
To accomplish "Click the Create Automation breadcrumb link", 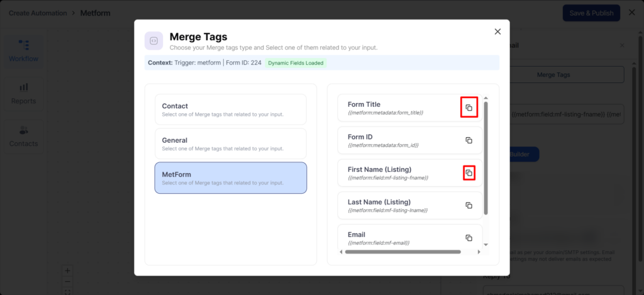I will [38, 13].
